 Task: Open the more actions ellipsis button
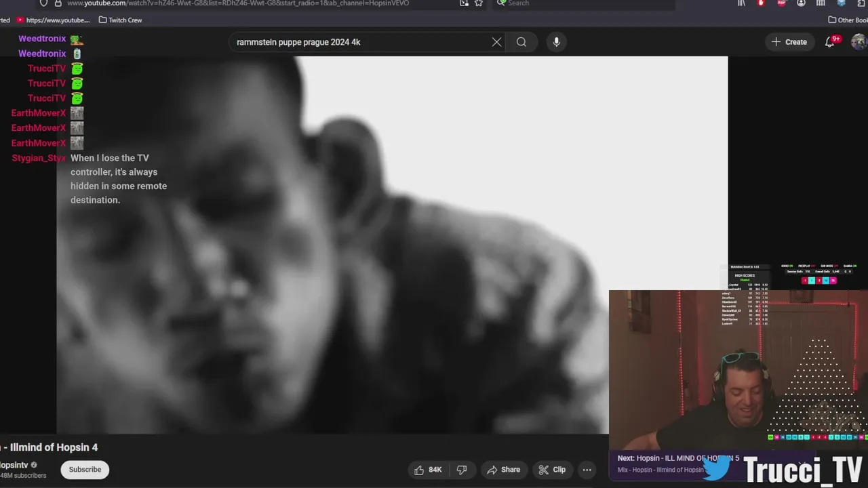(587, 470)
